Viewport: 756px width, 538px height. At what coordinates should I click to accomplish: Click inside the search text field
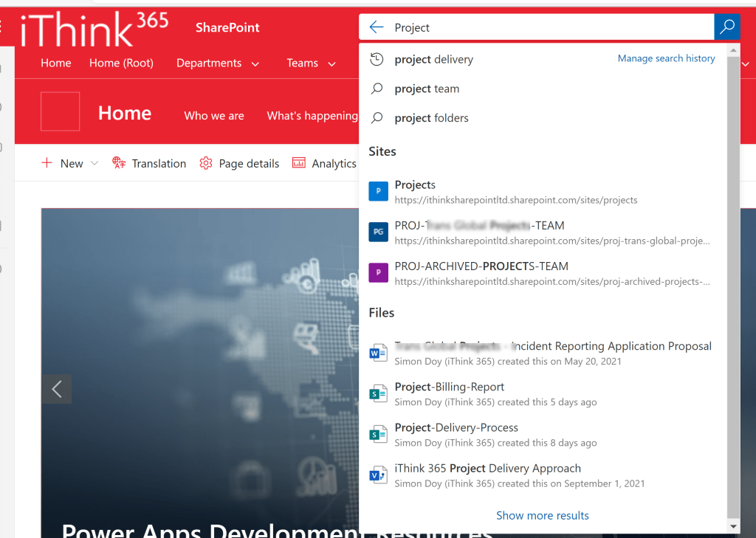[x=546, y=27]
